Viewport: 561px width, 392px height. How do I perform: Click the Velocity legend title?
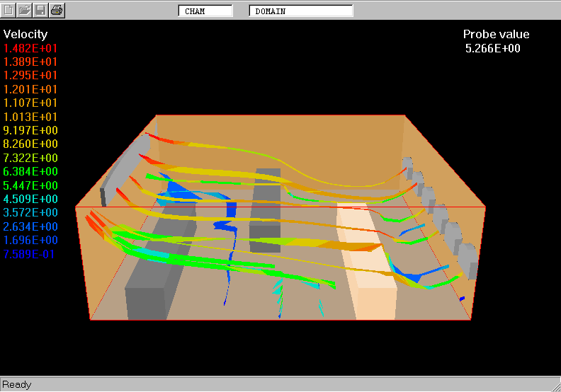pyautogui.click(x=25, y=34)
